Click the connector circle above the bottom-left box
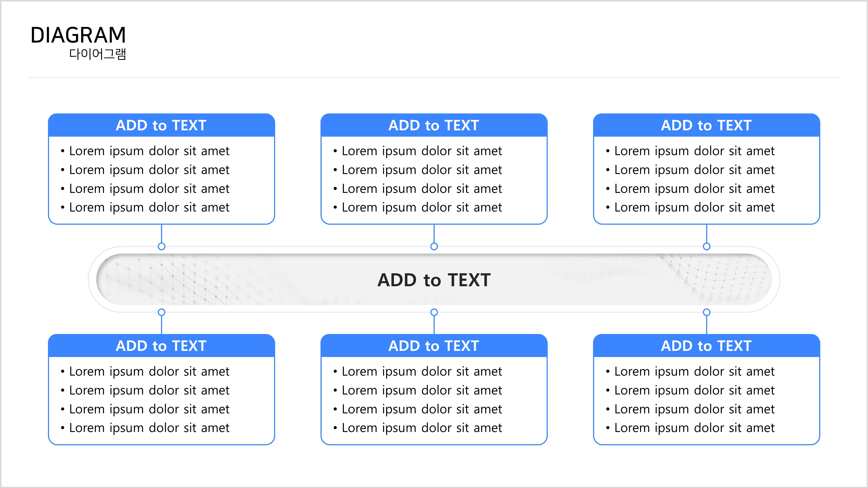This screenshot has width=868, height=488. click(x=161, y=312)
